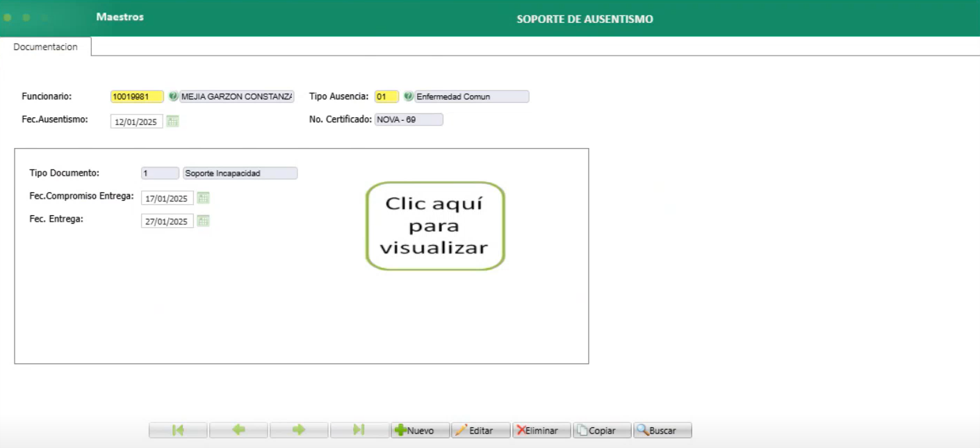Open the Maestros menu
980x448 pixels.
[x=120, y=17]
